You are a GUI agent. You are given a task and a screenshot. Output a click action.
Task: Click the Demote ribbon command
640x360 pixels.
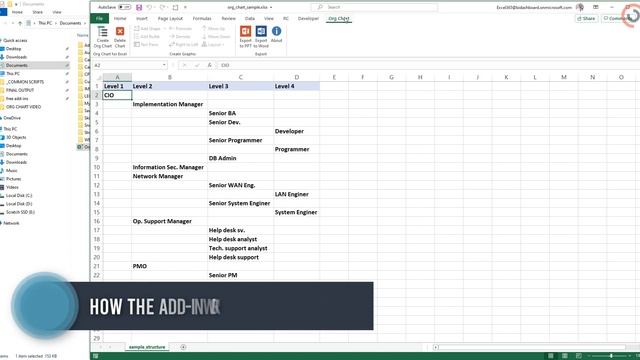pyautogui.click(x=180, y=36)
